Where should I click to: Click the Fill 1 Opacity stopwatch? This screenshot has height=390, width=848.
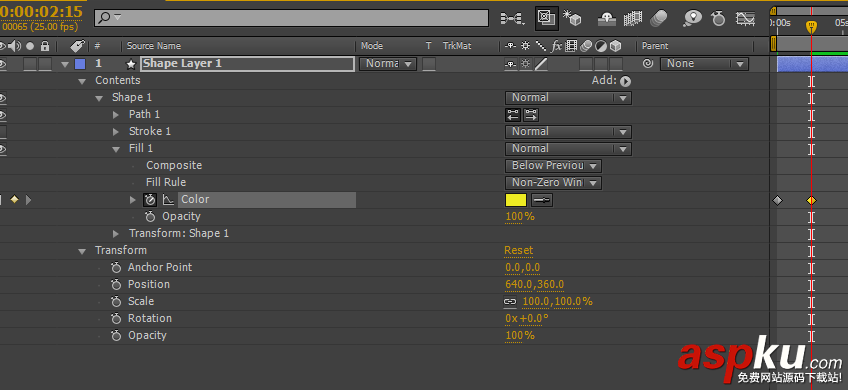pyautogui.click(x=150, y=217)
